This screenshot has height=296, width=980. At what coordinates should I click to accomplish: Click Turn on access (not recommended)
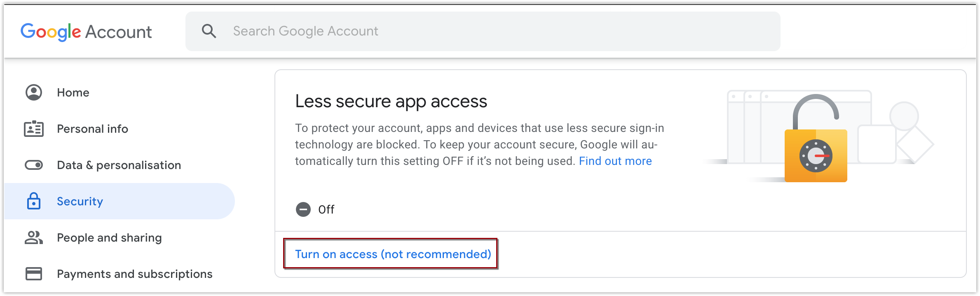click(393, 254)
